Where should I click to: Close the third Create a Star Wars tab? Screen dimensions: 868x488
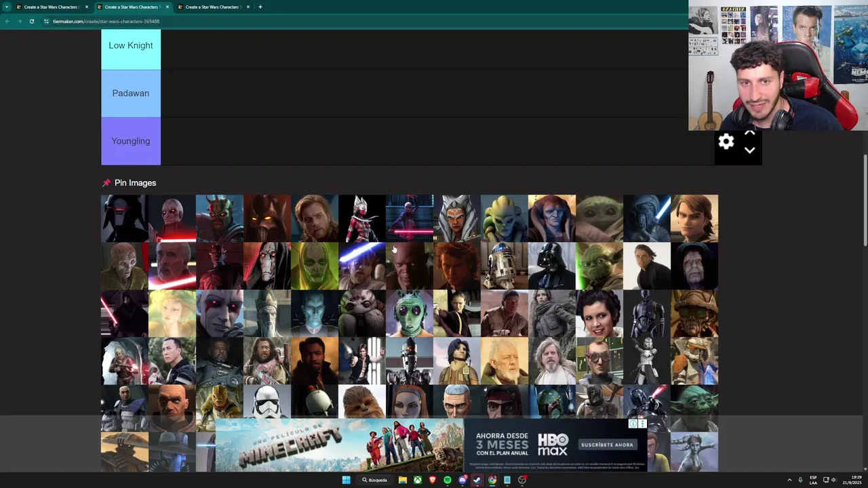point(248,7)
